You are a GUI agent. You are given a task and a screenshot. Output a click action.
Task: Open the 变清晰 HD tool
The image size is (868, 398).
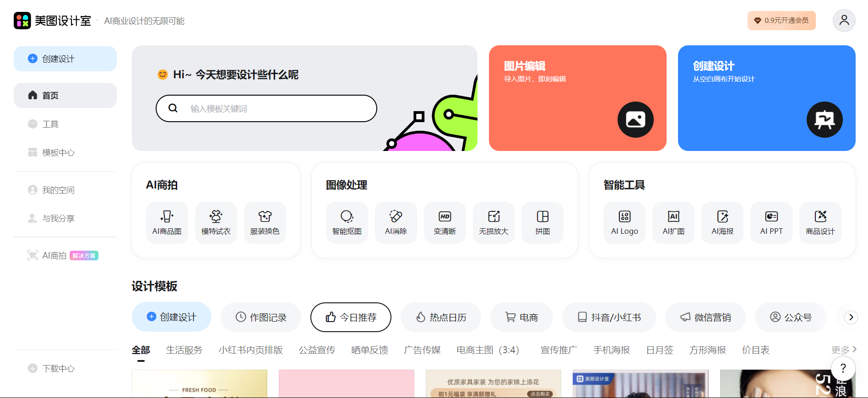pyautogui.click(x=445, y=223)
